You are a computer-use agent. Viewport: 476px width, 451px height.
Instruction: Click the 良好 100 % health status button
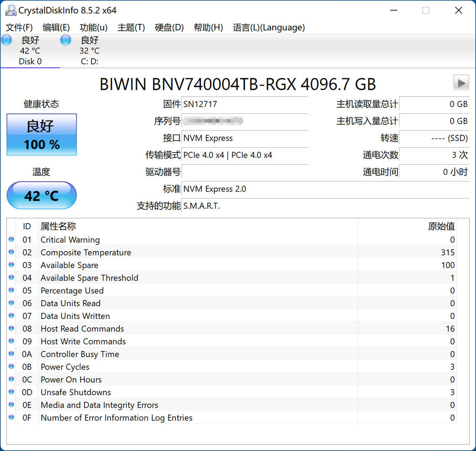tap(42, 135)
